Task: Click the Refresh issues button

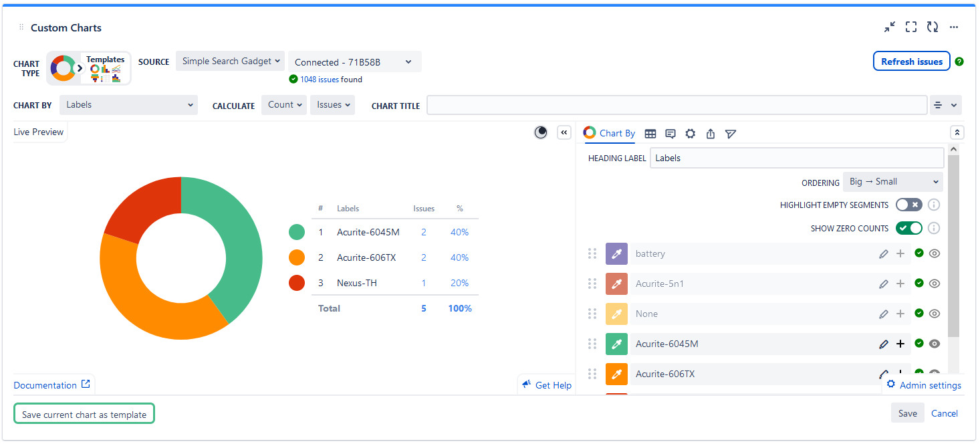Action: point(911,62)
